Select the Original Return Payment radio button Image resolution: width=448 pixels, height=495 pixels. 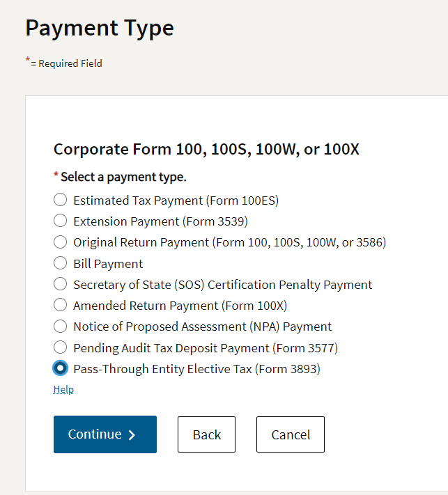coord(61,242)
